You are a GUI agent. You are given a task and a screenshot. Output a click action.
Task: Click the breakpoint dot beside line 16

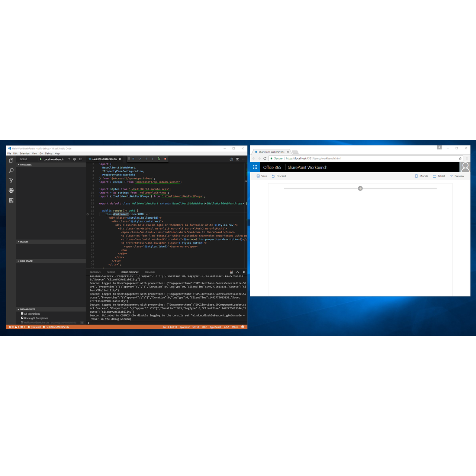(88, 214)
